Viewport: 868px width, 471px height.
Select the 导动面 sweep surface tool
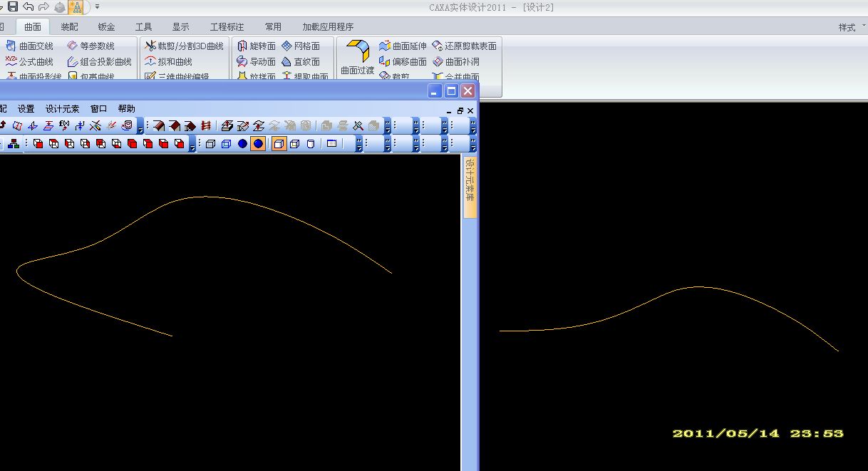coord(256,61)
